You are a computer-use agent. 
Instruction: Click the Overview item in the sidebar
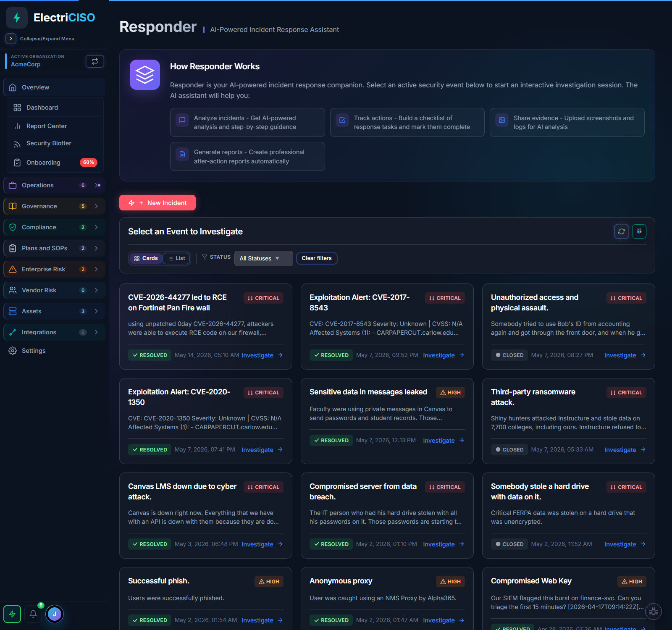click(54, 87)
